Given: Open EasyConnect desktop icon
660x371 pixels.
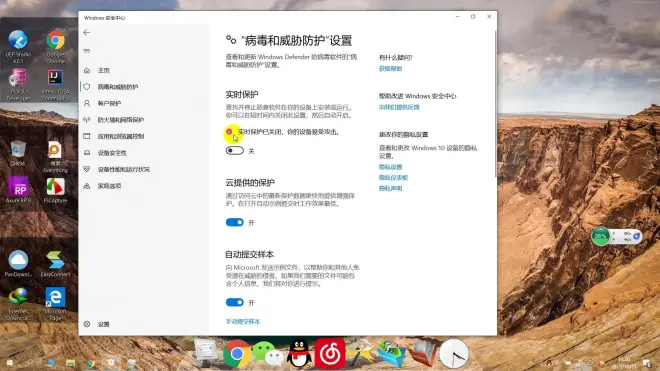Looking at the screenshot, I should (55, 263).
